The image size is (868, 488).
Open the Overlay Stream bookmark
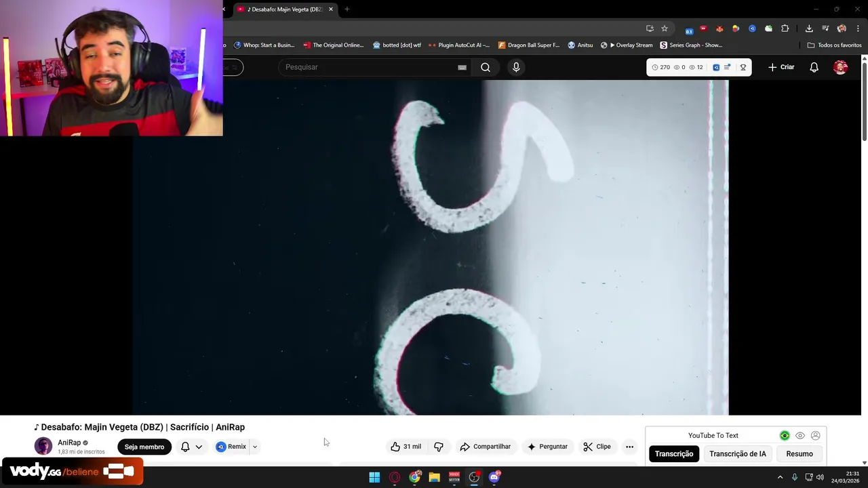point(627,45)
